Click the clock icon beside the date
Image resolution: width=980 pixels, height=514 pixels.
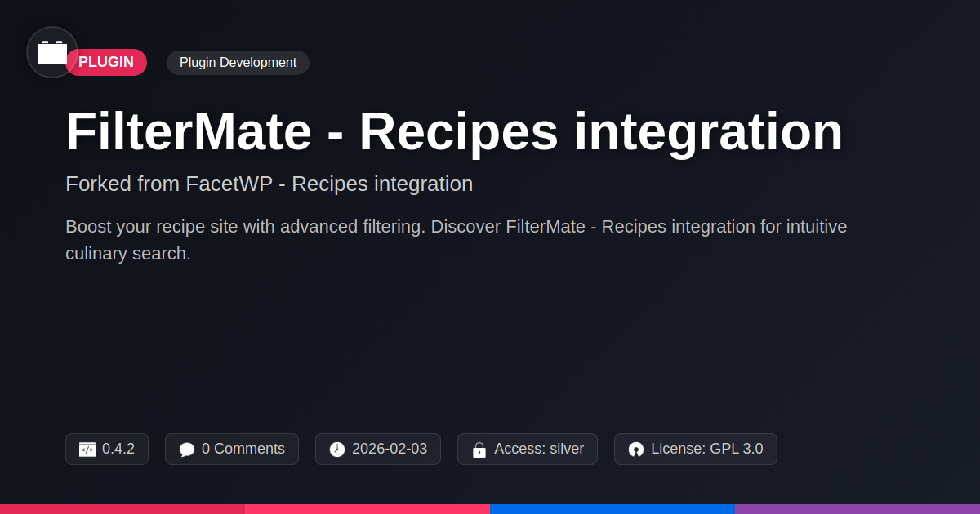click(337, 450)
